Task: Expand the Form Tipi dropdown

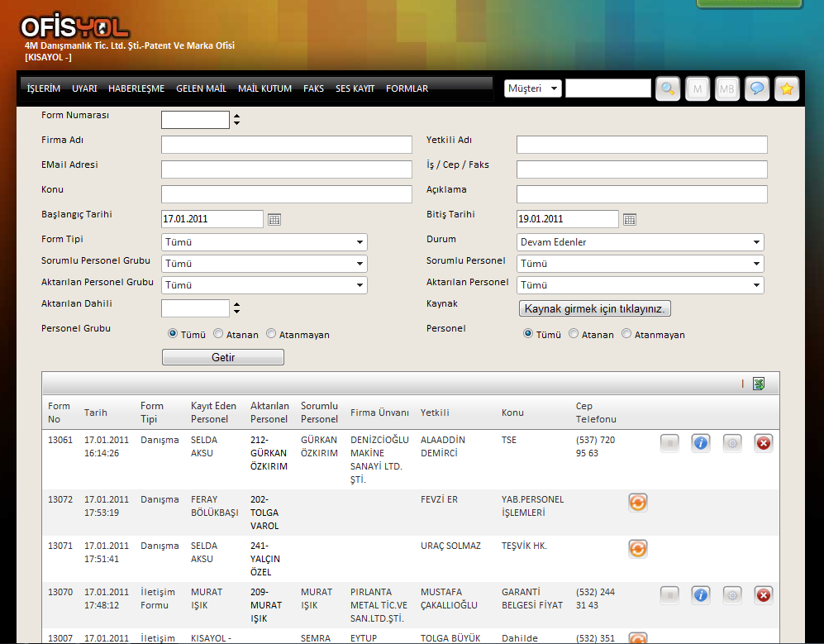Action: pos(264,242)
